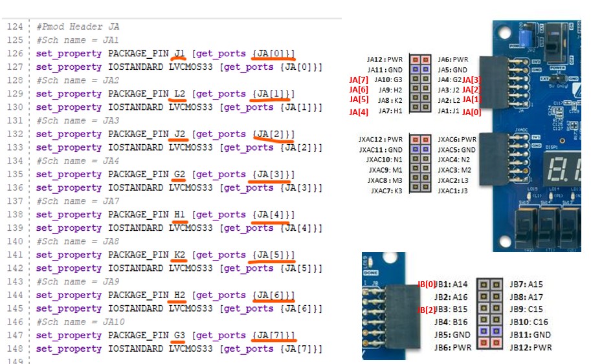Click underlined pin G3 on line 147
Image resolution: width=591 pixels, height=364 pixels.
[179, 335]
